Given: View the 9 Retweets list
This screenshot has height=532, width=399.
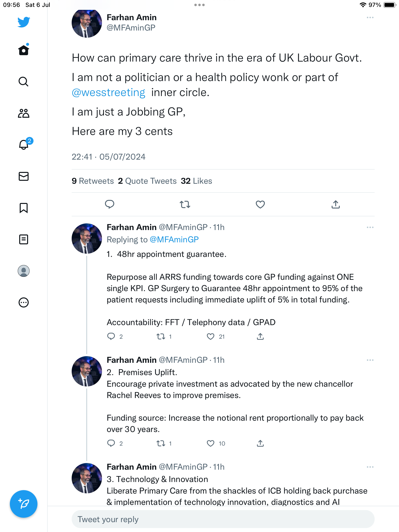Looking at the screenshot, I should click(93, 181).
